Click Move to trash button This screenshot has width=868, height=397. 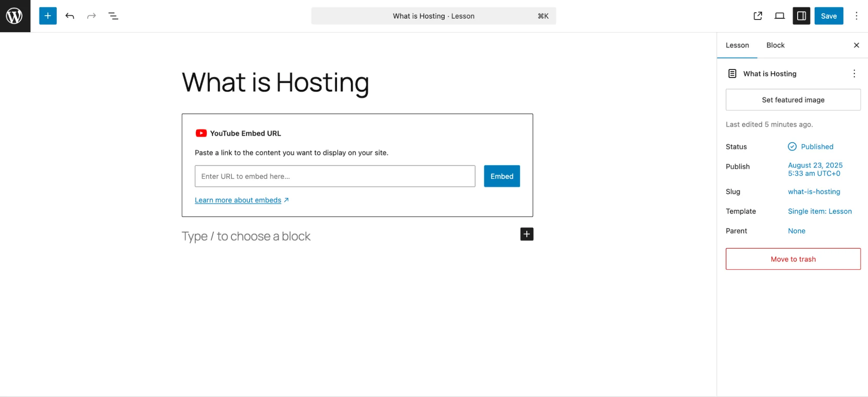pos(793,259)
